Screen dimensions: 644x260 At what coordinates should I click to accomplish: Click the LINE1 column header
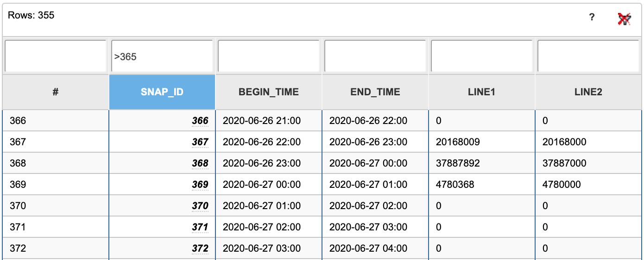(x=482, y=92)
